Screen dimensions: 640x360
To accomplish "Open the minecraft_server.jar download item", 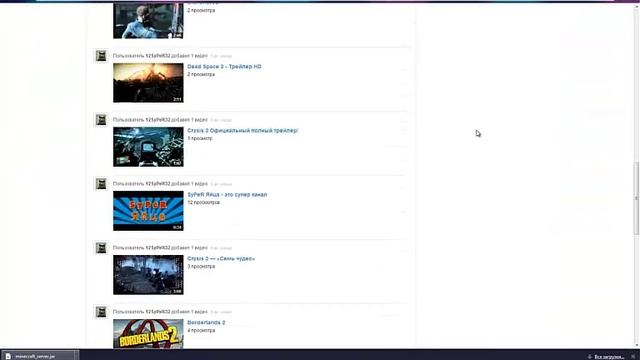I will click(x=40, y=356).
